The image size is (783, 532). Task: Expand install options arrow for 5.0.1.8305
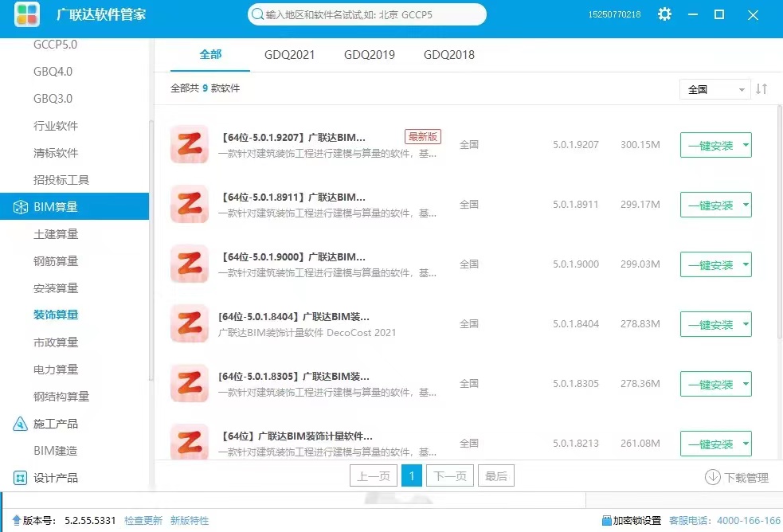pos(746,384)
